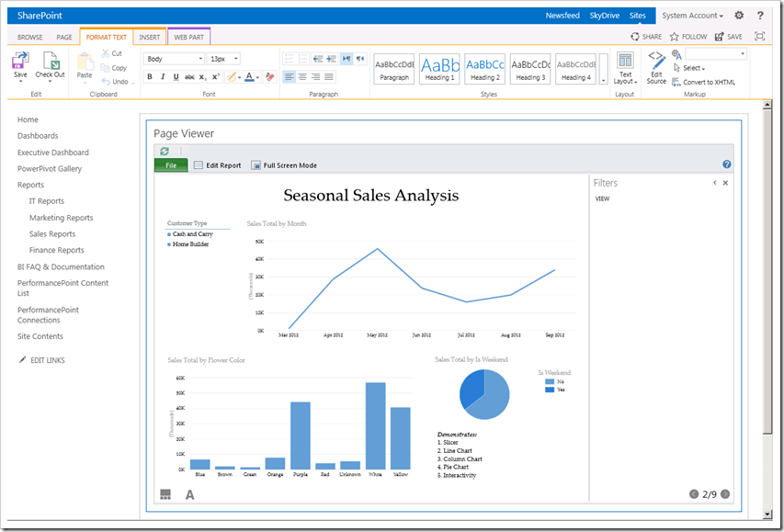The width and height of the screenshot is (784, 532).
Task: Toggle left text alignment
Action: pos(290,77)
